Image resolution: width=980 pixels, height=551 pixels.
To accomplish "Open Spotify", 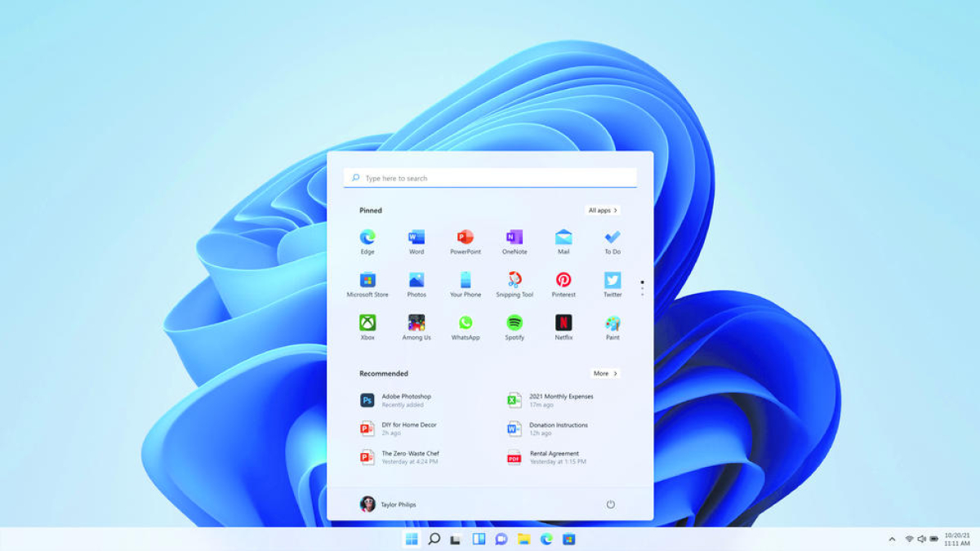I will click(514, 324).
